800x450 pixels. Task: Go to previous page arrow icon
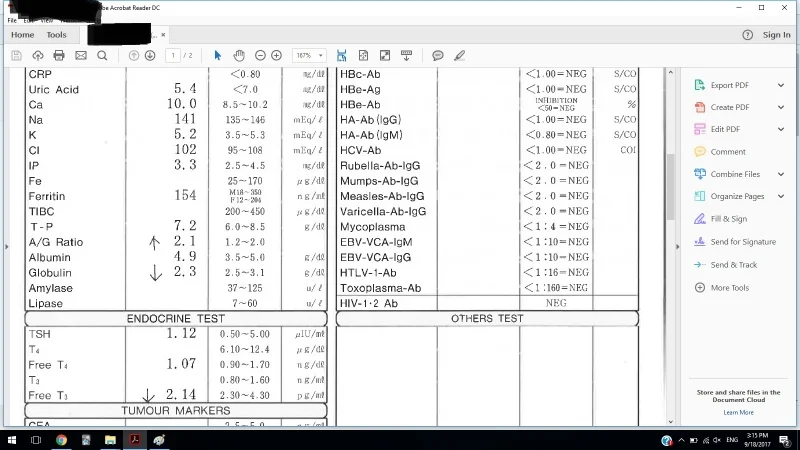click(x=134, y=56)
